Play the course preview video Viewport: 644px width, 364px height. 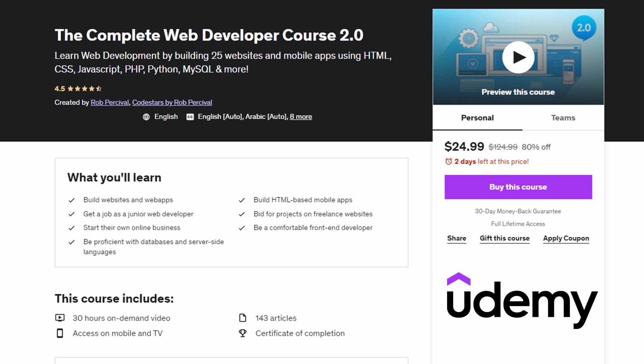518,57
